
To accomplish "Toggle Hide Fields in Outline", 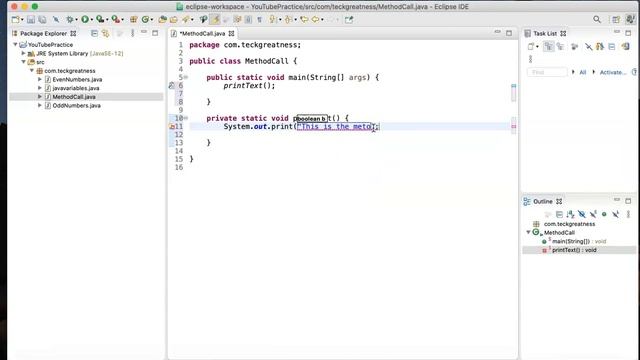I will pyautogui.click(x=582, y=214).
